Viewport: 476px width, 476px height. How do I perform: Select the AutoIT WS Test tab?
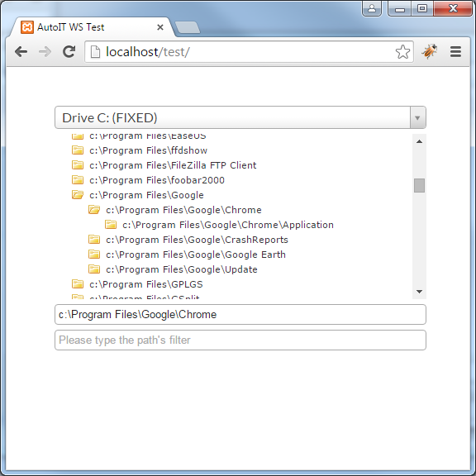[x=93, y=27]
